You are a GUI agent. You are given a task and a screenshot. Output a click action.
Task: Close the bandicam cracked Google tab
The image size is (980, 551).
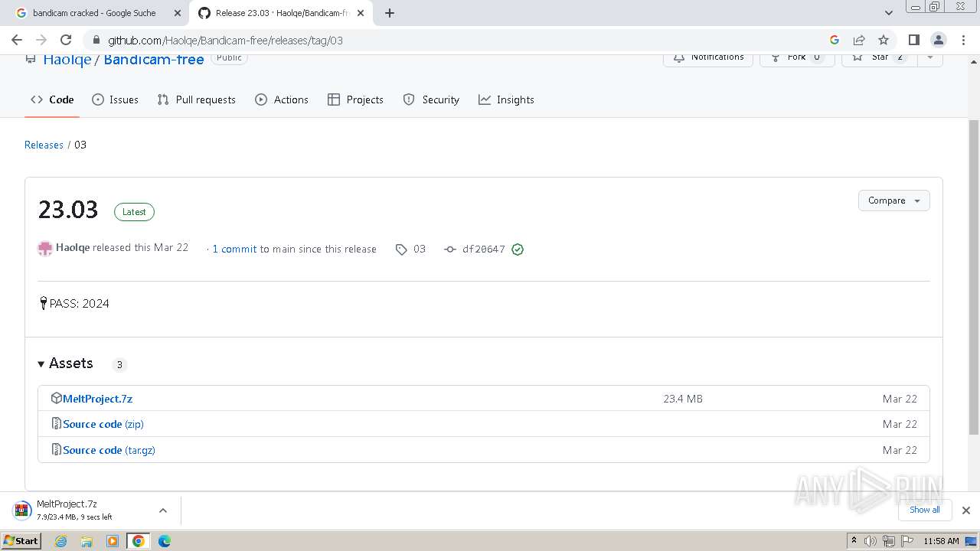click(177, 13)
